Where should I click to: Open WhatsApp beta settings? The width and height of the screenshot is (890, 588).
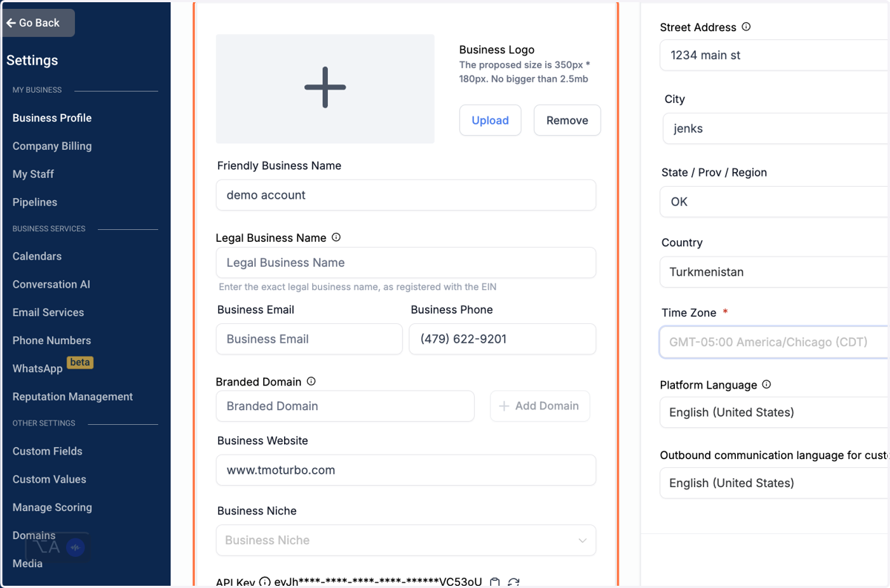[x=53, y=368]
